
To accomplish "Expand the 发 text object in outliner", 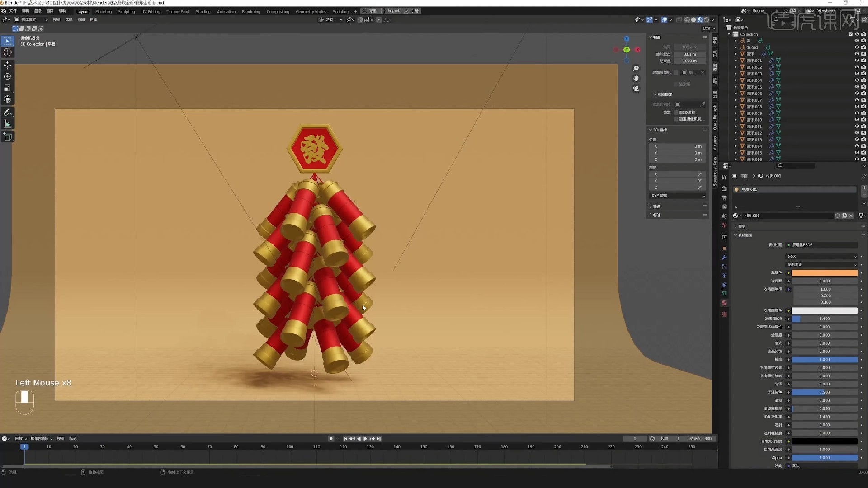I will click(736, 41).
